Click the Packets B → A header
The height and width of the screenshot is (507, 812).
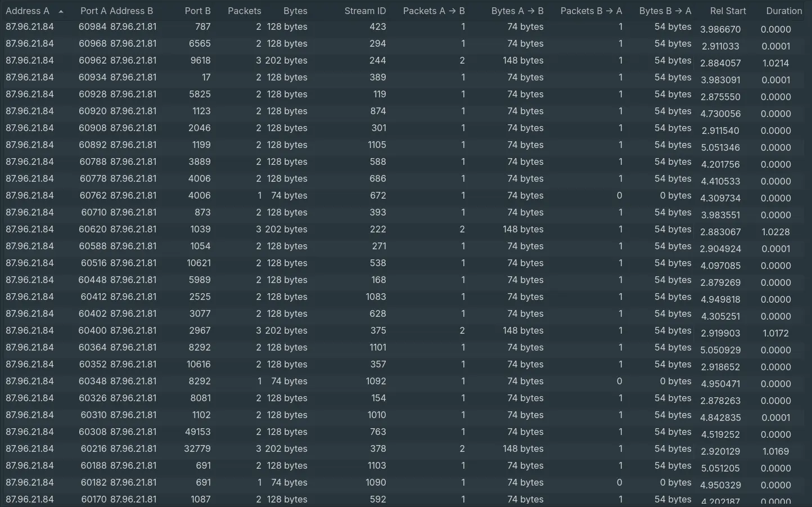tap(591, 11)
